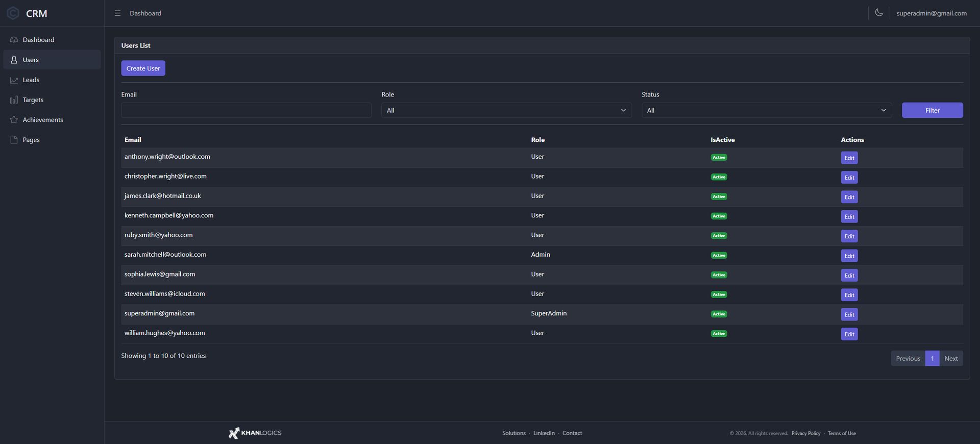The height and width of the screenshot is (444, 980).
Task: Toggle the sidebar hamburger menu
Action: click(x=117, y=13)
